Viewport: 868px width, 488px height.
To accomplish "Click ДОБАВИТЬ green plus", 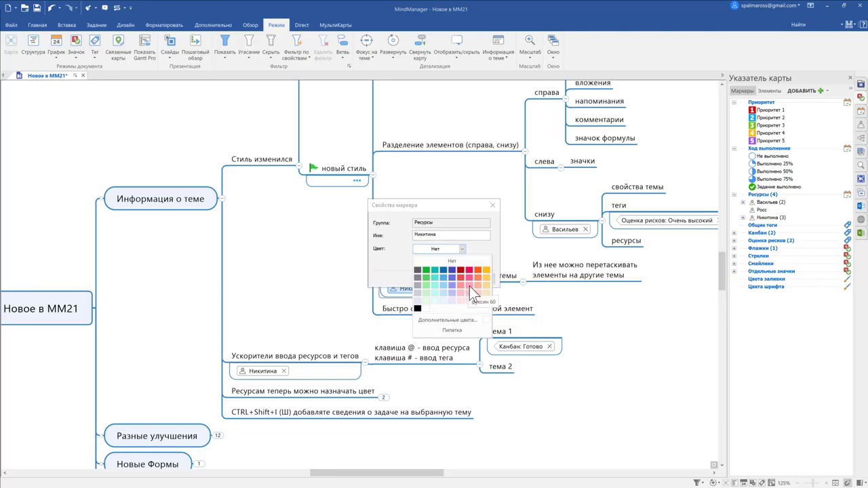I will [x=821, y=91].
